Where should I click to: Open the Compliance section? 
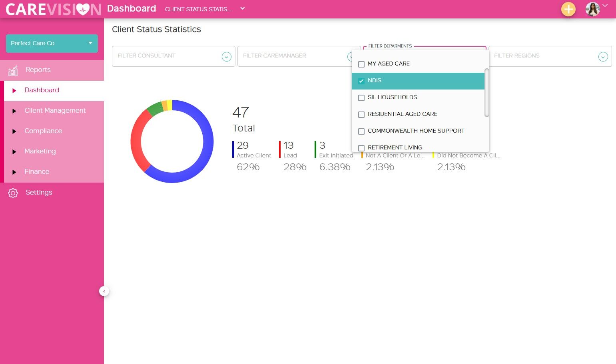click(54, 131)
